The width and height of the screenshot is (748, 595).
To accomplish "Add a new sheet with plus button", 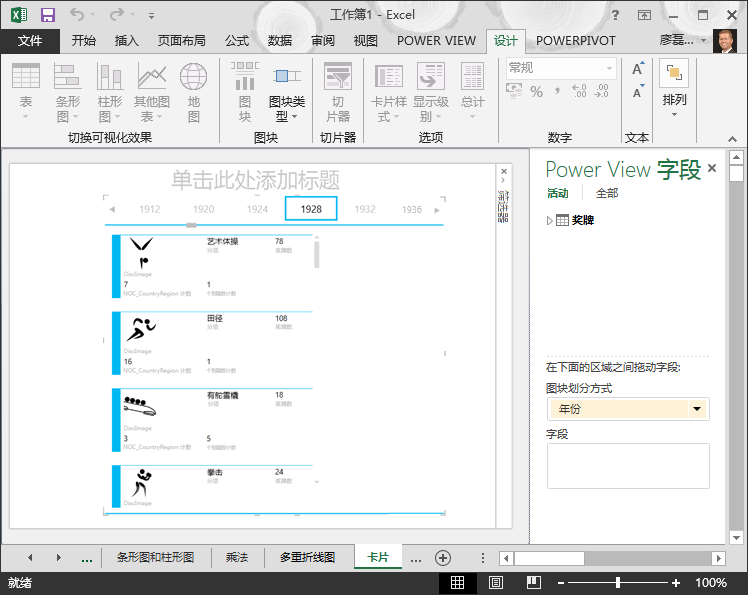I will (443, 558).
